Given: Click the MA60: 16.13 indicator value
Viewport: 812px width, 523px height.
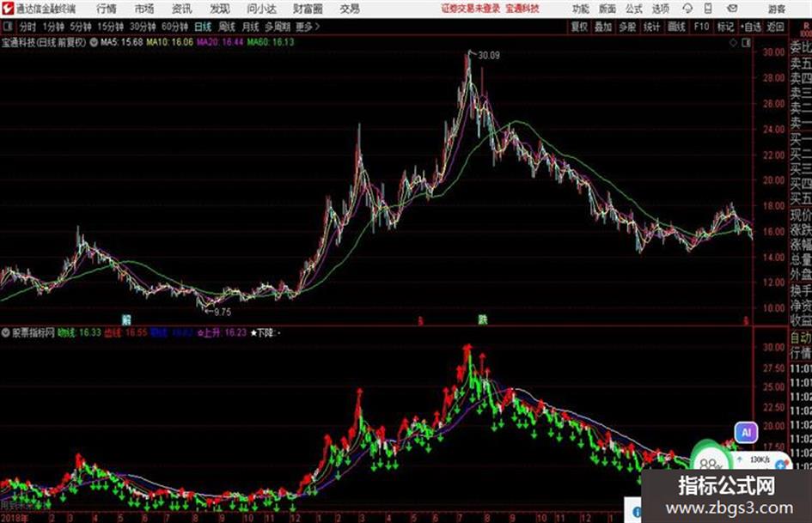Looking at the screenshot, I should 271,42.
